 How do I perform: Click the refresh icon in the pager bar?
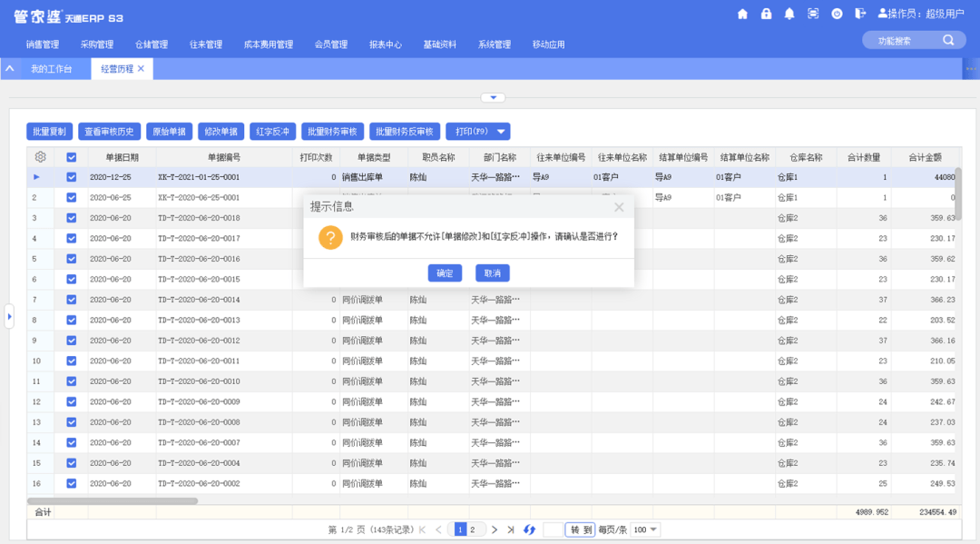tap(529, 529)
